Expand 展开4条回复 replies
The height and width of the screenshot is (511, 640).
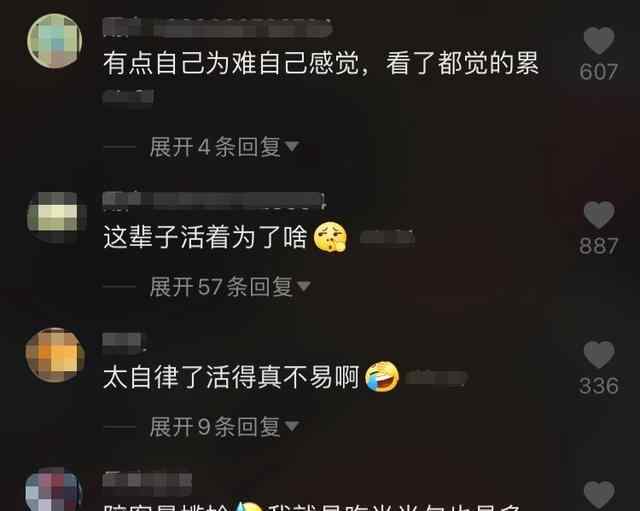click(224, 147)
